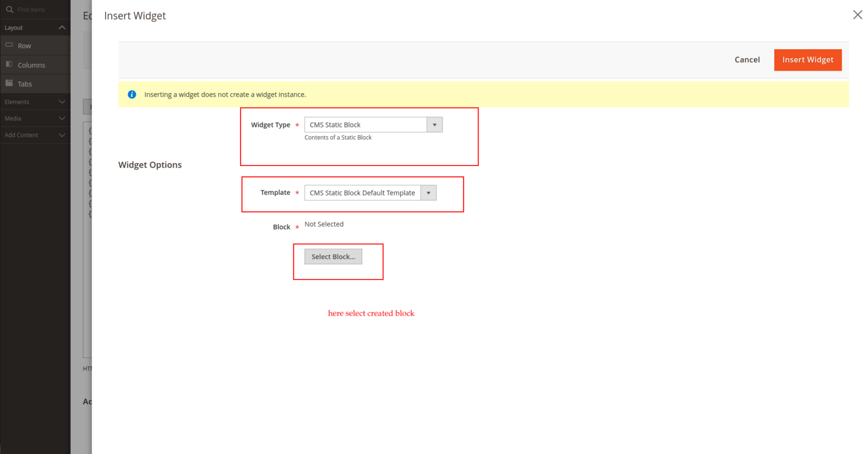Click the Widget Options heading

point(150,165)
